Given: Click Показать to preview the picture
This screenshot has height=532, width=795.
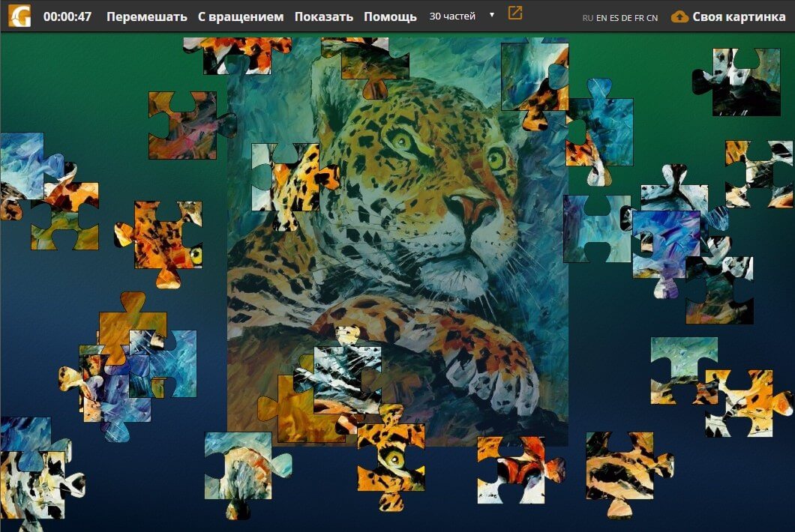Looking at the screenshot, I should [x=323, y=16].
